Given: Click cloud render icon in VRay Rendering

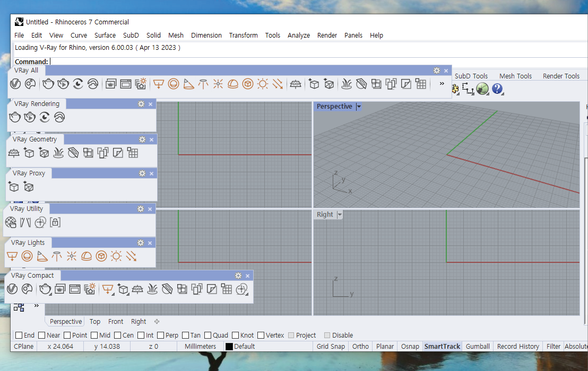Looking at the screenshot, I should click(x=59, y=117).
